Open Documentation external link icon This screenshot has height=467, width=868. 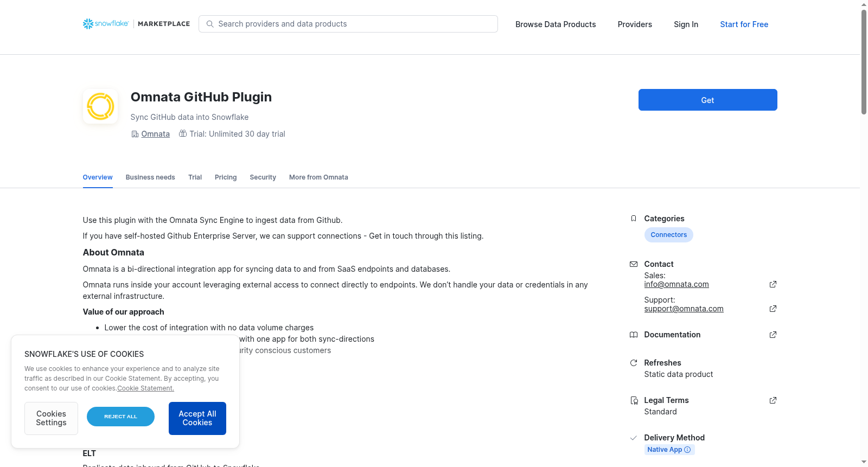point(773,335)
